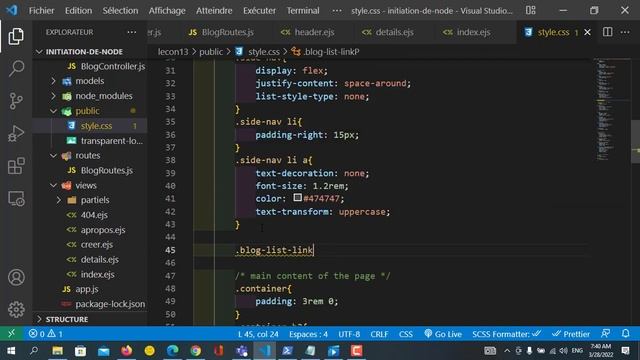The height and width of the screenshot is (360, 640).
Task: Open the overflow menu ellipsis in the menu bar
Action: coord(337,10)
